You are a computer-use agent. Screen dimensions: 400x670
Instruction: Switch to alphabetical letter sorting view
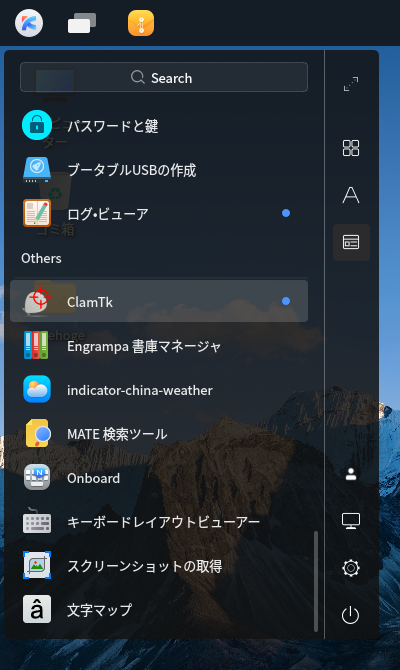tap(351, 195)
